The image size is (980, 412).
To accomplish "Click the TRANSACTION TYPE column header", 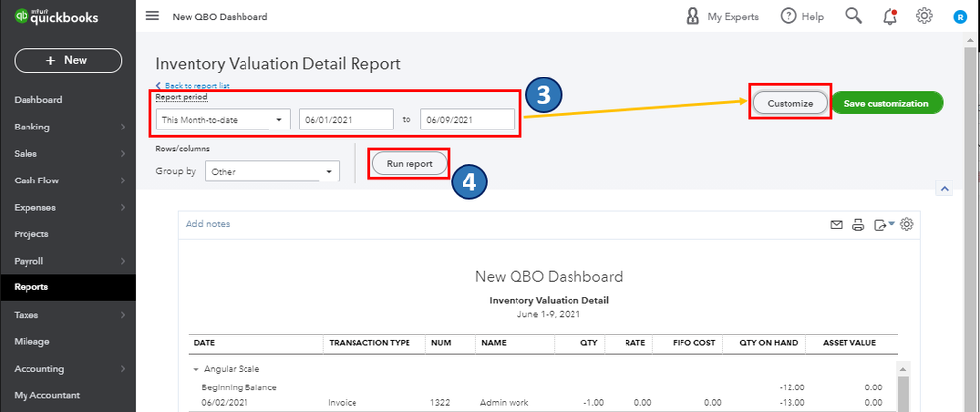I will 369,343.
